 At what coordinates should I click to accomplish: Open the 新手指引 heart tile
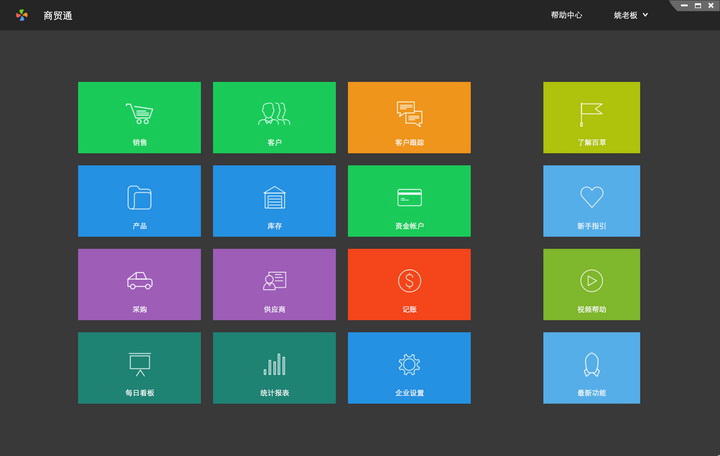click(x=591, y=201)
